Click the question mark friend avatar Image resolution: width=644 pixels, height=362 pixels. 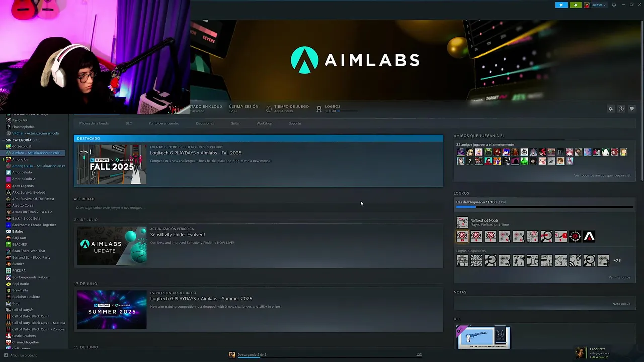point(470,161)
